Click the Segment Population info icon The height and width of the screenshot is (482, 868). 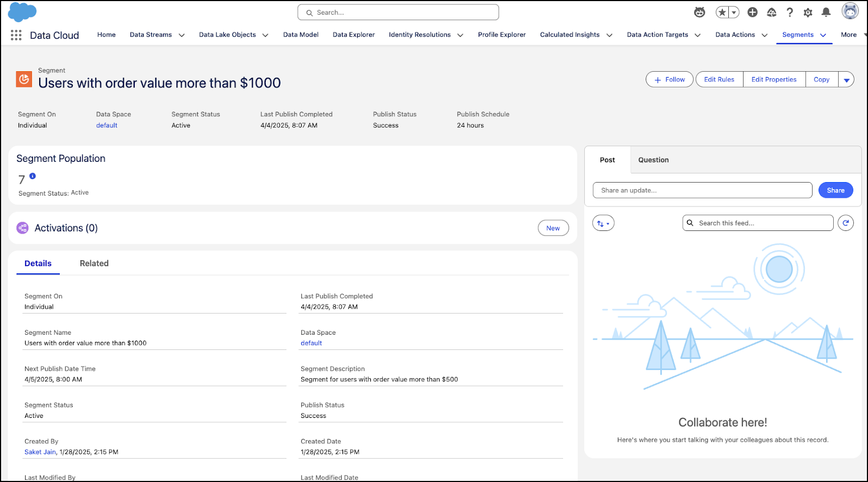(x=33, y=176)
